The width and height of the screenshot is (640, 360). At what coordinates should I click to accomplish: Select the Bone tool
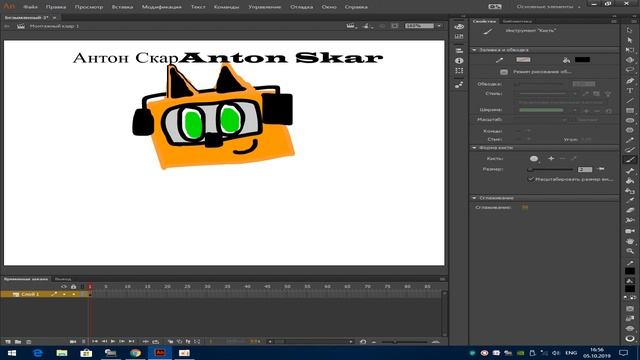click(629, 171)
